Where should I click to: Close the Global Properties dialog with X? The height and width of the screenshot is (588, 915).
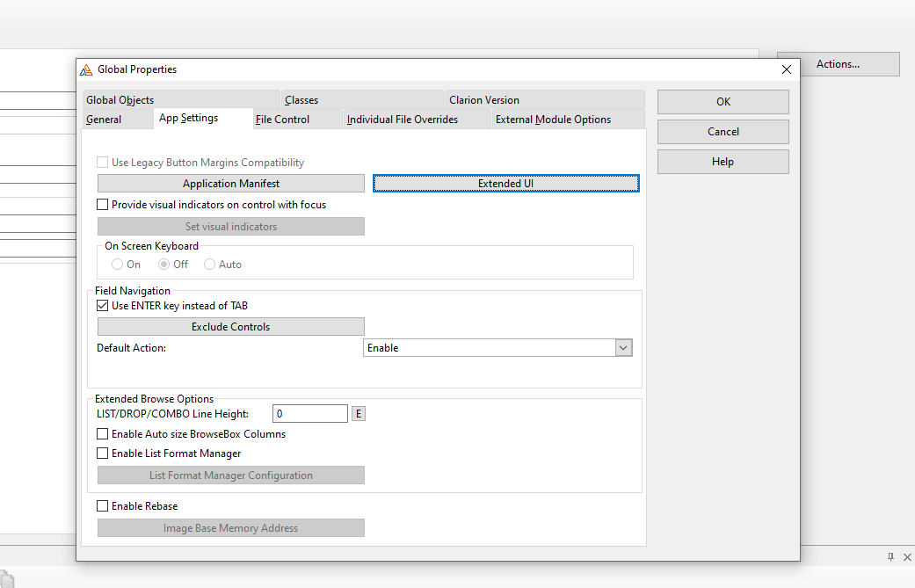[x=786, y=69]
